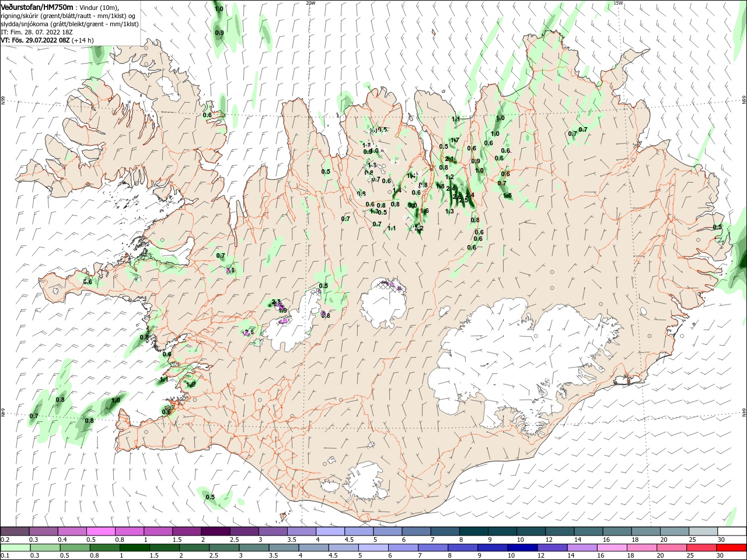Click the 15W longitude label
This screenshot has width=747, height=560.
tap(618, 3)
